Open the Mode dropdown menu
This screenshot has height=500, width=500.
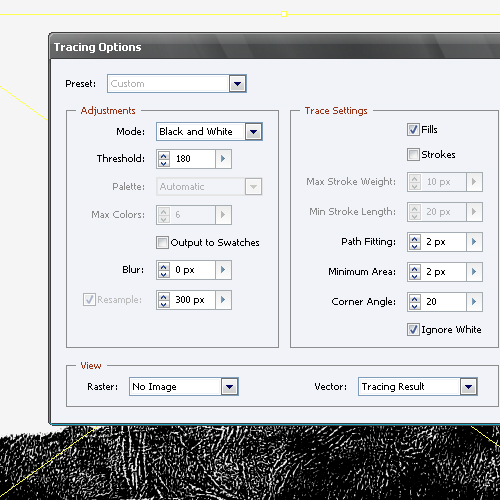pyautogui.click(x=254, y=132)
